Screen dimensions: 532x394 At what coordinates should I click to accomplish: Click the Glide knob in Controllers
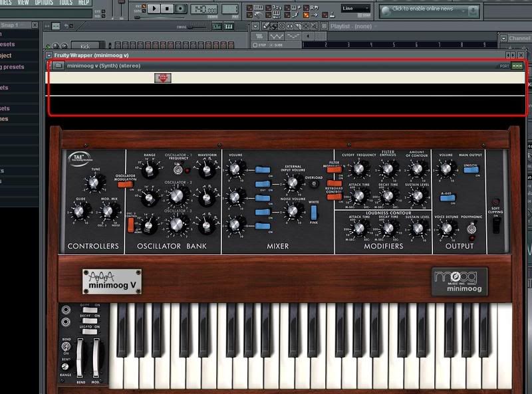78,211
